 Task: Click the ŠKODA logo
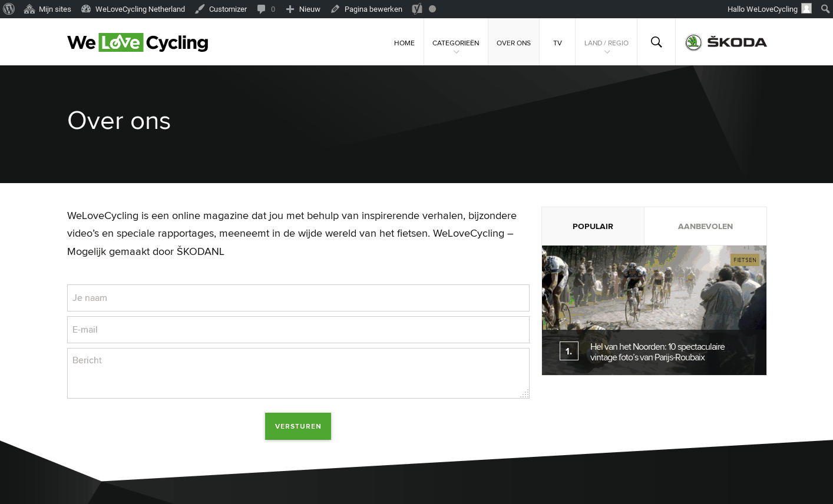coord(726,42)
